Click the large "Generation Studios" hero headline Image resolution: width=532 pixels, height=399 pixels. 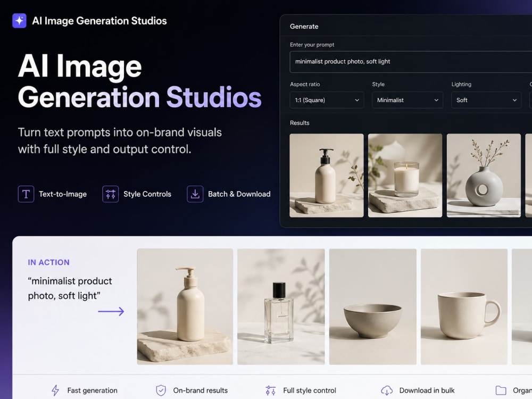point(139,97)
